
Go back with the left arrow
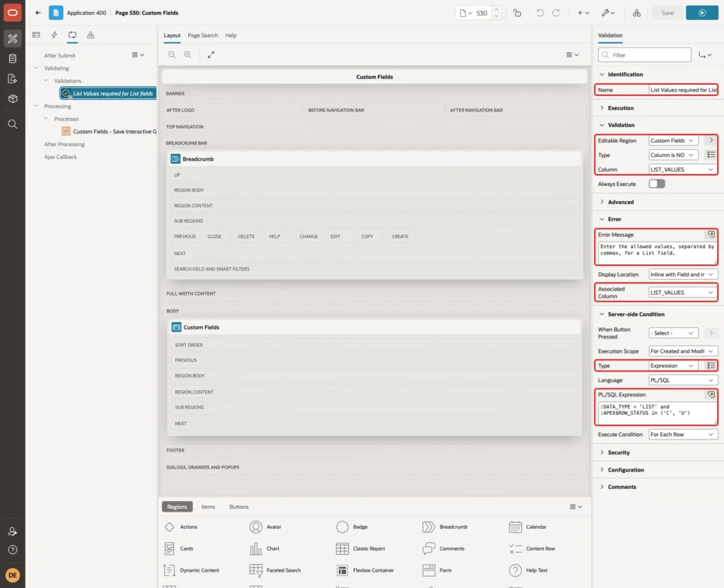(x=38, y=13)
